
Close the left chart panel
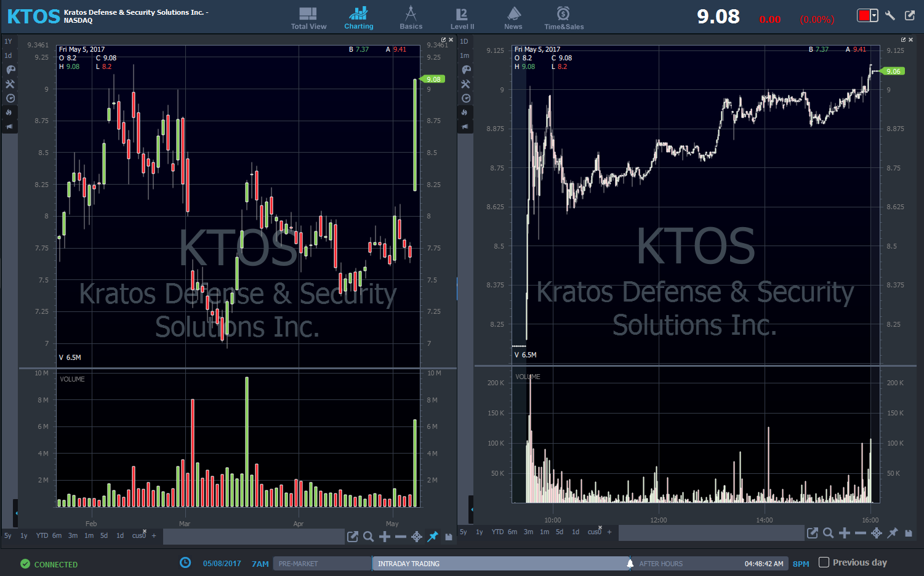(x=451, y=40)
